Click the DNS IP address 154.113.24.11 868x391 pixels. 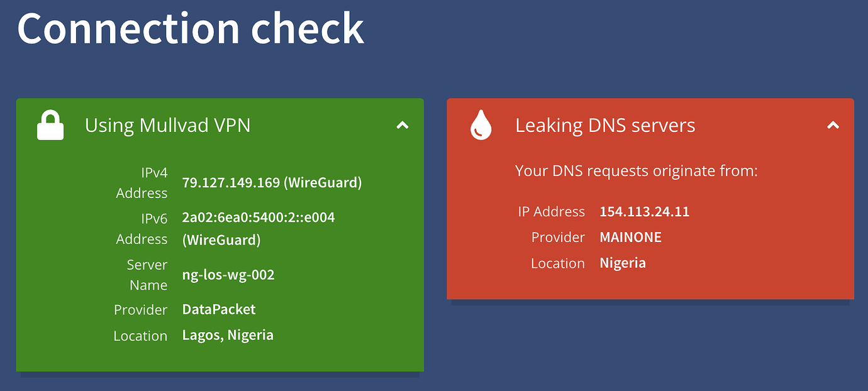pos(644,212)
